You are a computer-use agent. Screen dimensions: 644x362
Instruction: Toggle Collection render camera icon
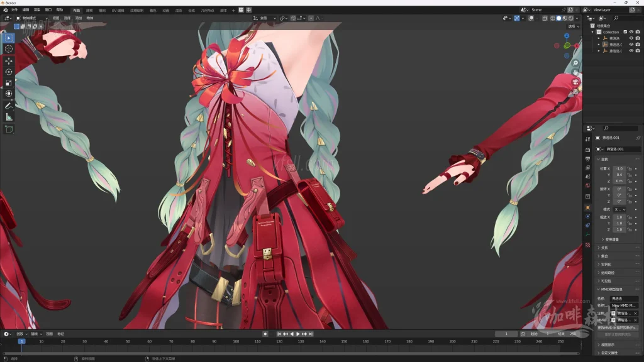click(x=638, y=32)
